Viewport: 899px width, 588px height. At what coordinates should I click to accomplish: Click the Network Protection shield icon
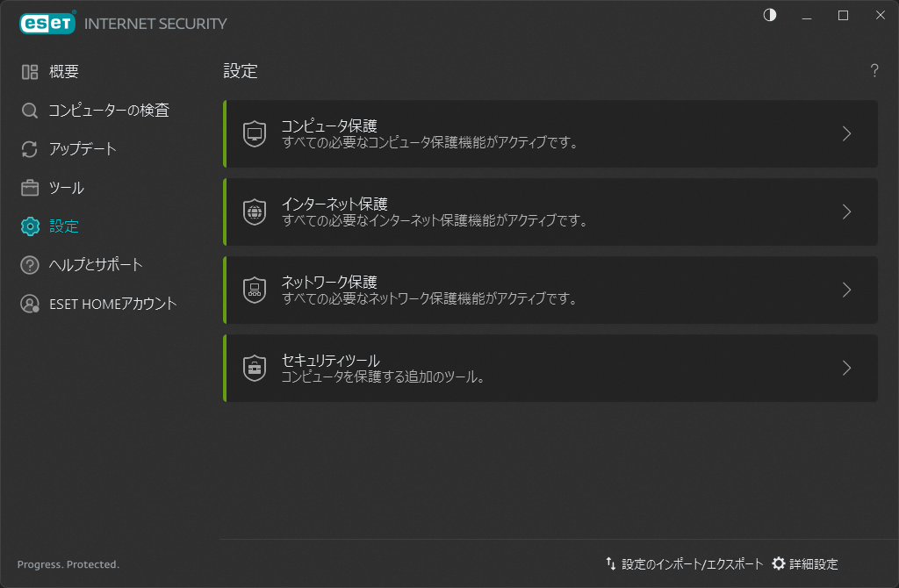click(255, 290)
